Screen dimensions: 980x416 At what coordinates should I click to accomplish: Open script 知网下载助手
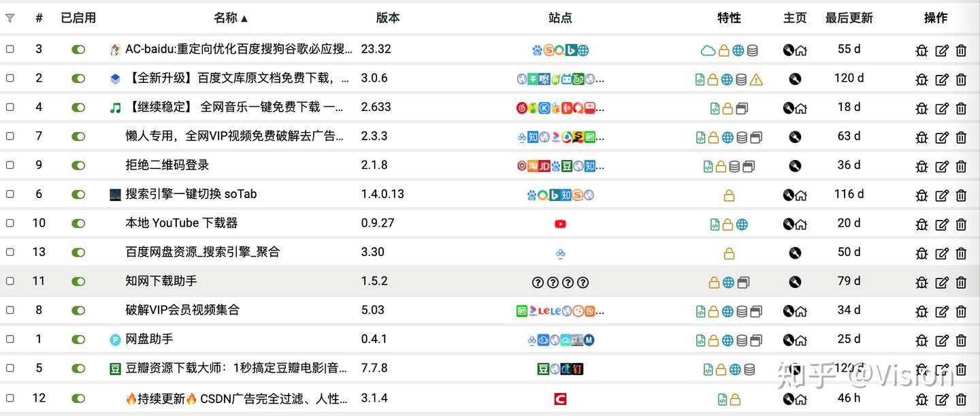[161, 281]
